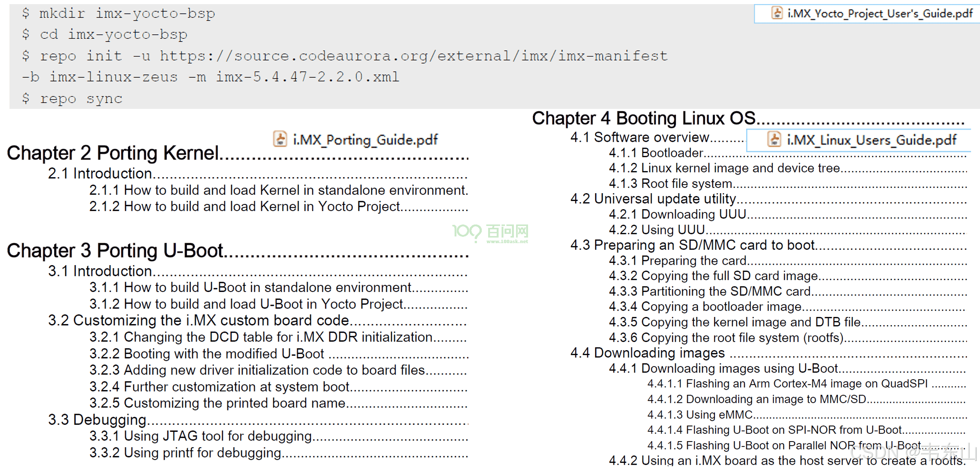Click the PDF icon beside i.MX_Porting_Guide.pdf
The image size is (980, 468).
280,139
